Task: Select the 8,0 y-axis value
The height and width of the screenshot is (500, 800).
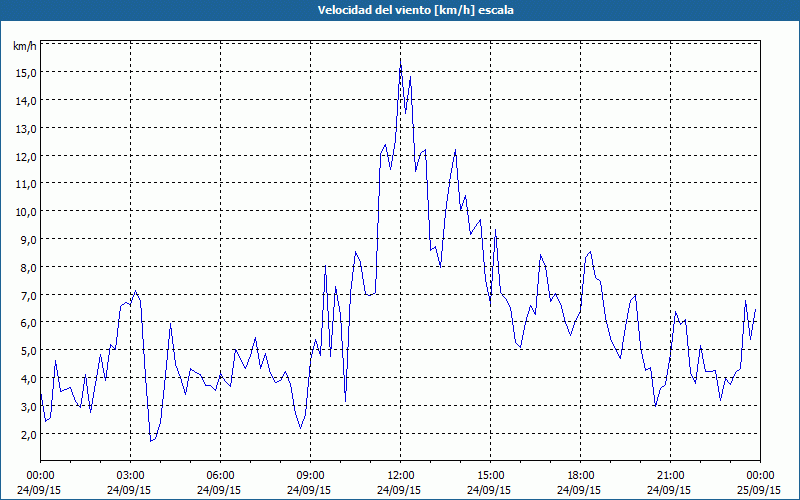Action: point(28,268)
